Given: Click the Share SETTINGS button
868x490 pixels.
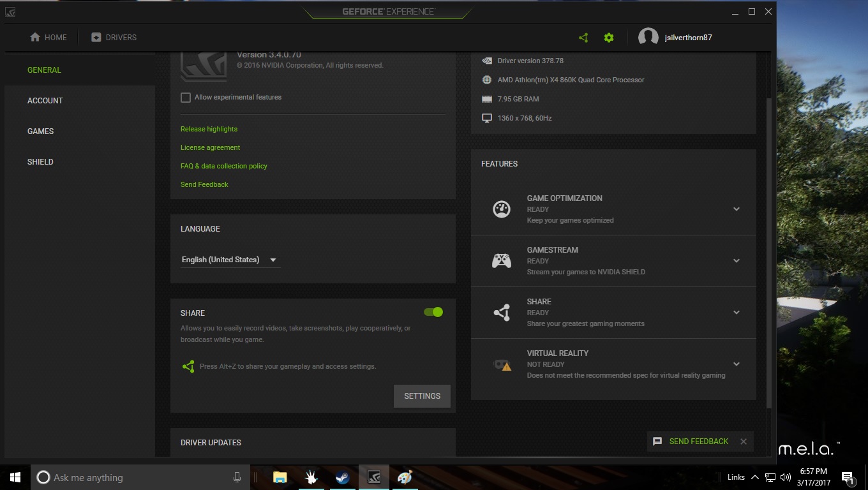Looking at the screenshot, I should (x=422, y=396).
